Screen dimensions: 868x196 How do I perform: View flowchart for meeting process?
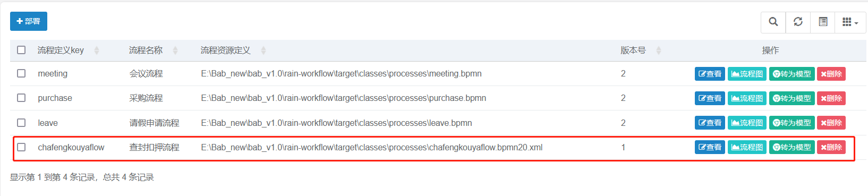click(x=747, y=74)
